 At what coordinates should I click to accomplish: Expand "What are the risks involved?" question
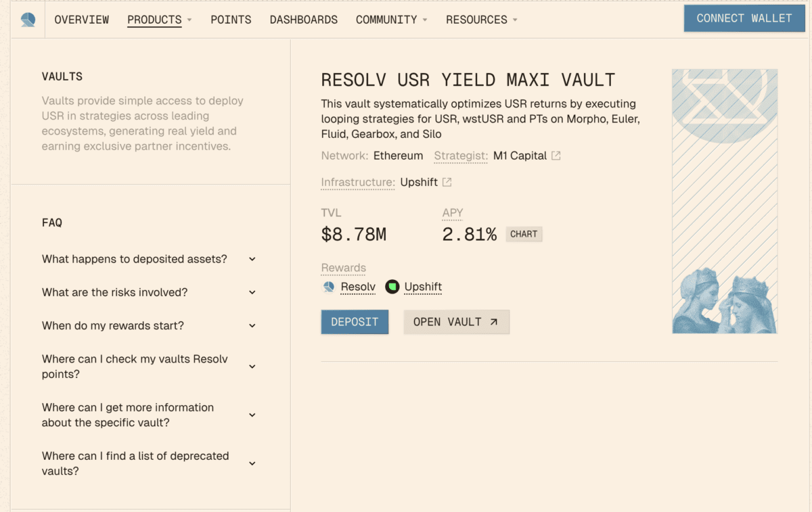tap(252, 292)
